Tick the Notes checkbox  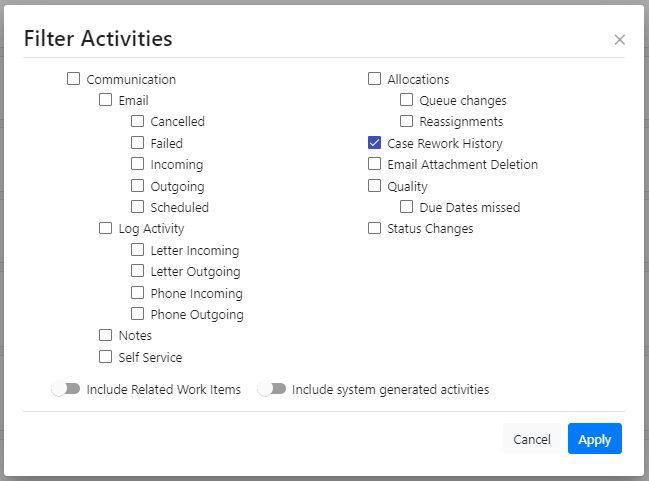105,335
